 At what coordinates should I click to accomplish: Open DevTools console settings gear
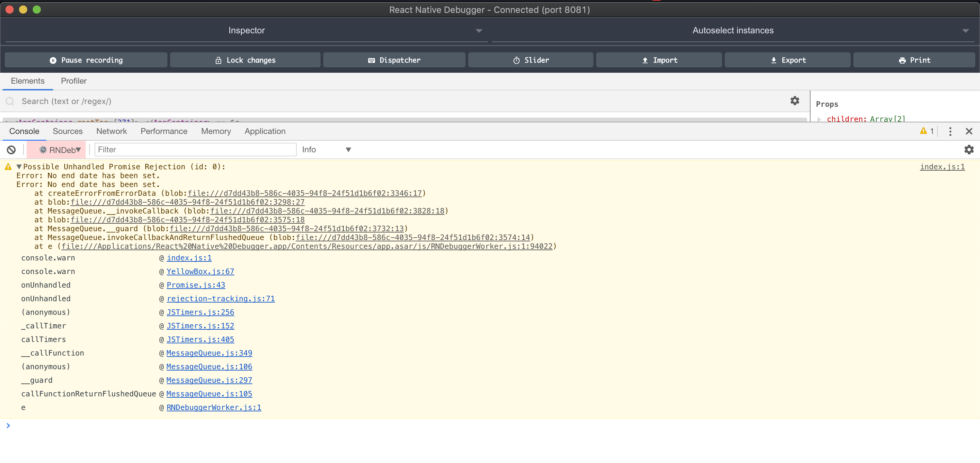[968, 149]
